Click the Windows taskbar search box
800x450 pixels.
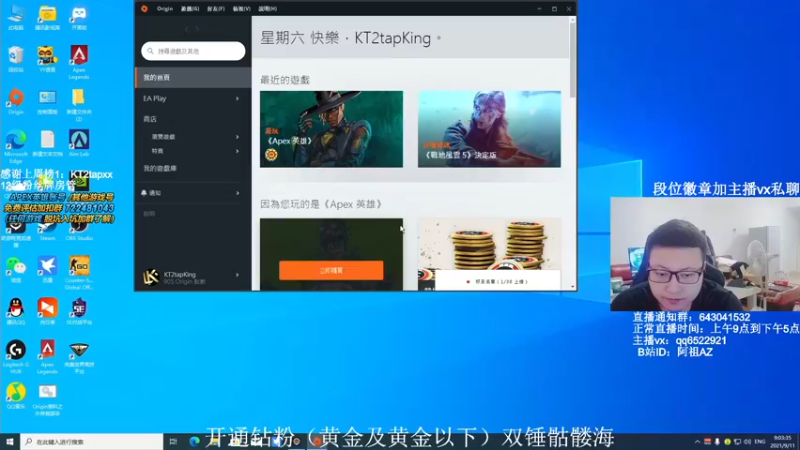pyautogui.click(x=92, y=441)
